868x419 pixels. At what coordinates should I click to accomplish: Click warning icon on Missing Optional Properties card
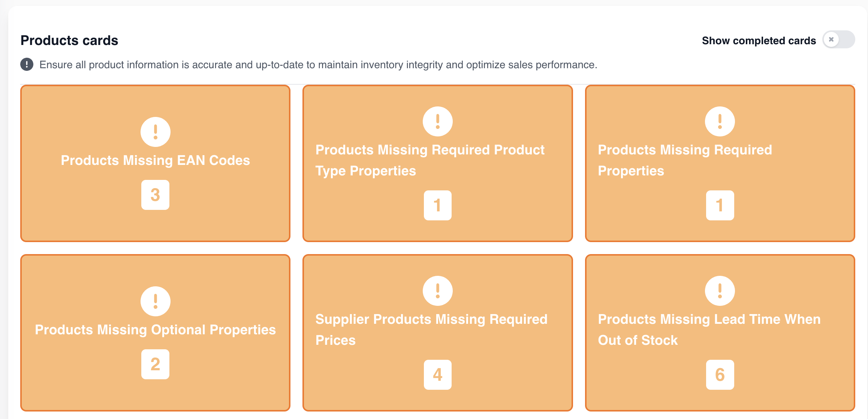click(x=156, y=301)
